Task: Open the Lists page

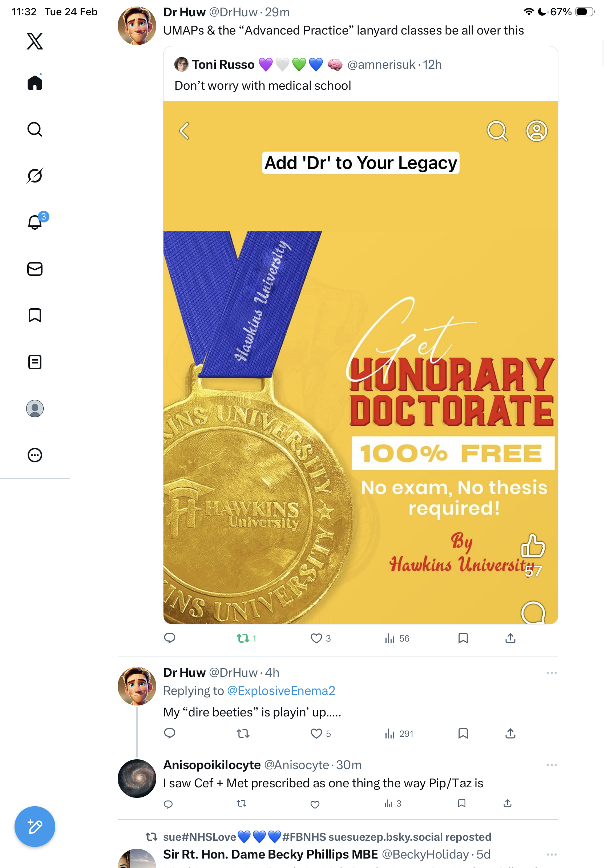Action: point(35,362)
